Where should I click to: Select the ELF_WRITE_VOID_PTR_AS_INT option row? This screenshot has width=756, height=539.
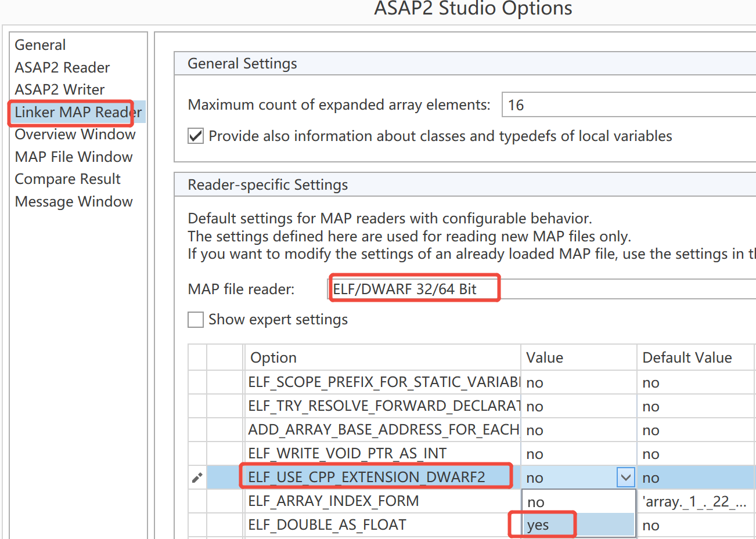(x=347, y=454)
